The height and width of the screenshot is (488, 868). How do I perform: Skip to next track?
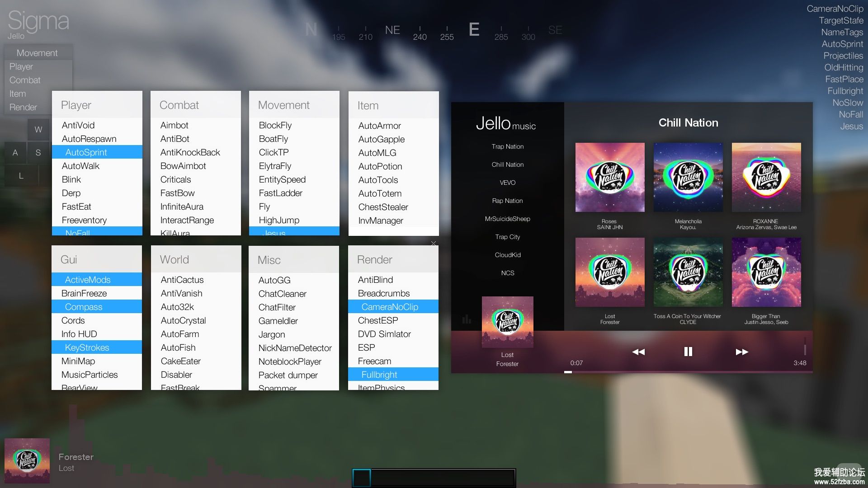pos(741,352)
